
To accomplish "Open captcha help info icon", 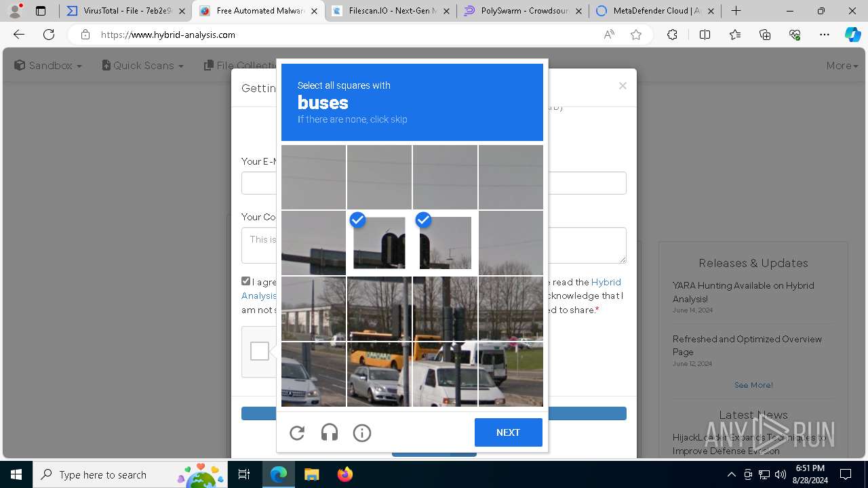I will [x=362, y=432].
